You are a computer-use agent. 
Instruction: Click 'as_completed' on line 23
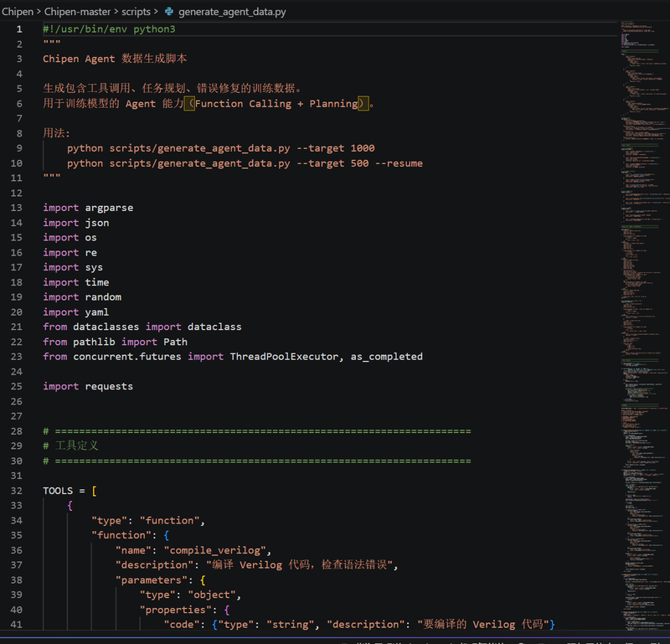tap(387, 357)
